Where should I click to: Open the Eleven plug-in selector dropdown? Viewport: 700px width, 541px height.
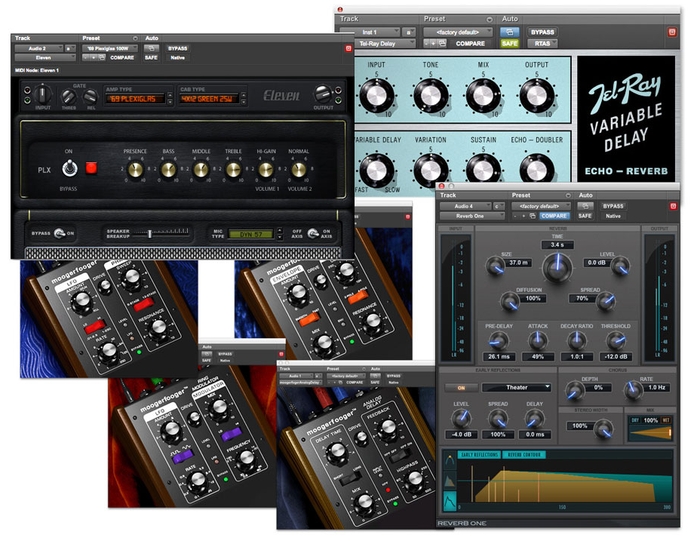45,58
